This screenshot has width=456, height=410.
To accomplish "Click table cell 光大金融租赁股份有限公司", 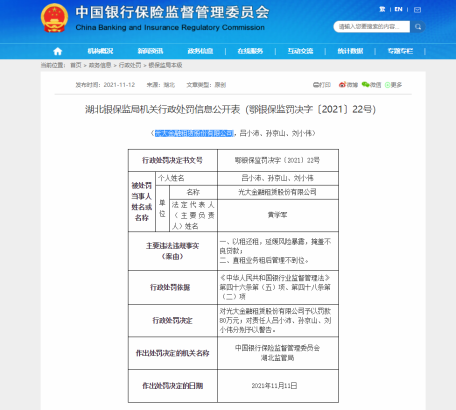I will point(278,192).
